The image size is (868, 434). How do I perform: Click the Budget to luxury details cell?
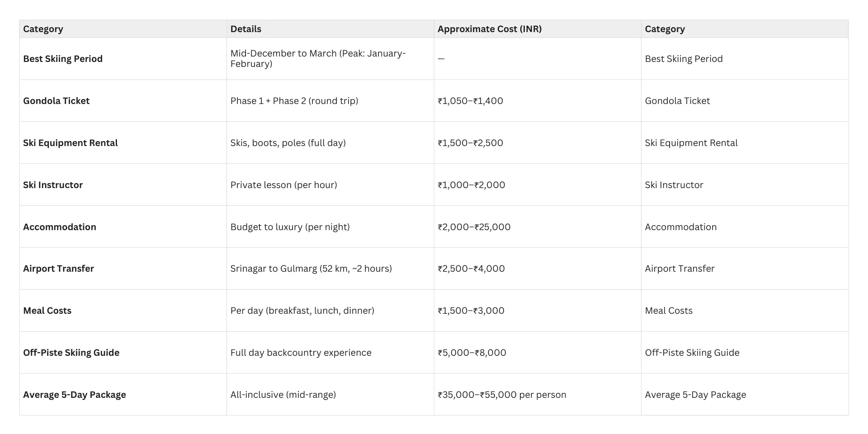point(290,227)
